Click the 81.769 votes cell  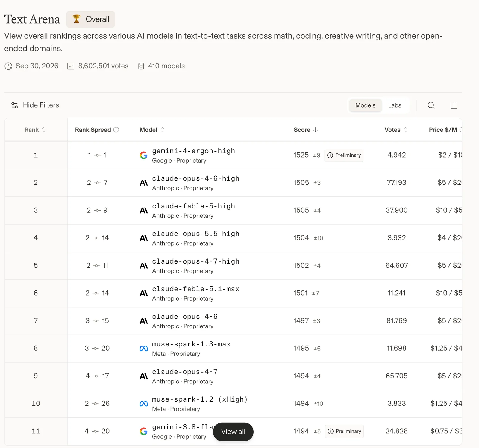(396, 321)
